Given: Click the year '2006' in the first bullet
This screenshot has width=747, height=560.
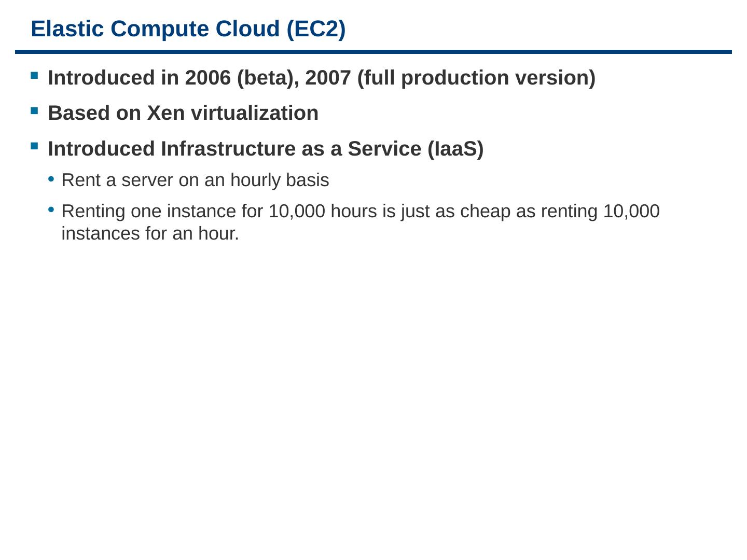Looking at the screenshot, I should [208, 78].
